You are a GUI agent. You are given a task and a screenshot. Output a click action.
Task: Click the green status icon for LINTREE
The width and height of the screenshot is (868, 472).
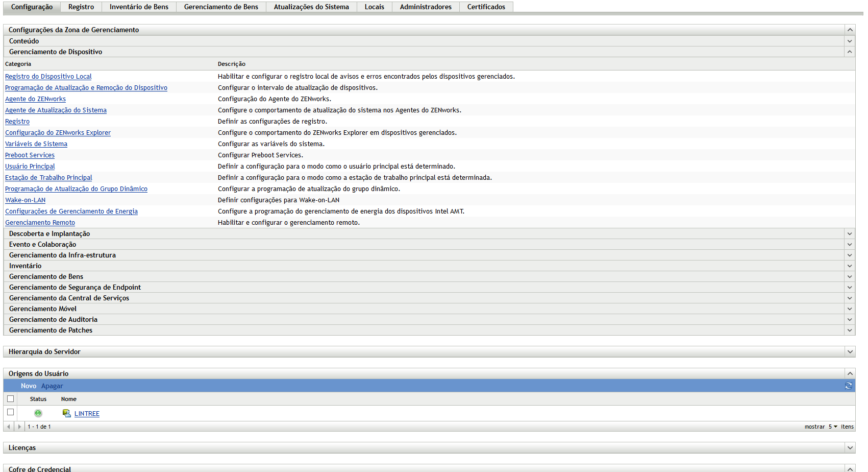click(x=38, y=413)
